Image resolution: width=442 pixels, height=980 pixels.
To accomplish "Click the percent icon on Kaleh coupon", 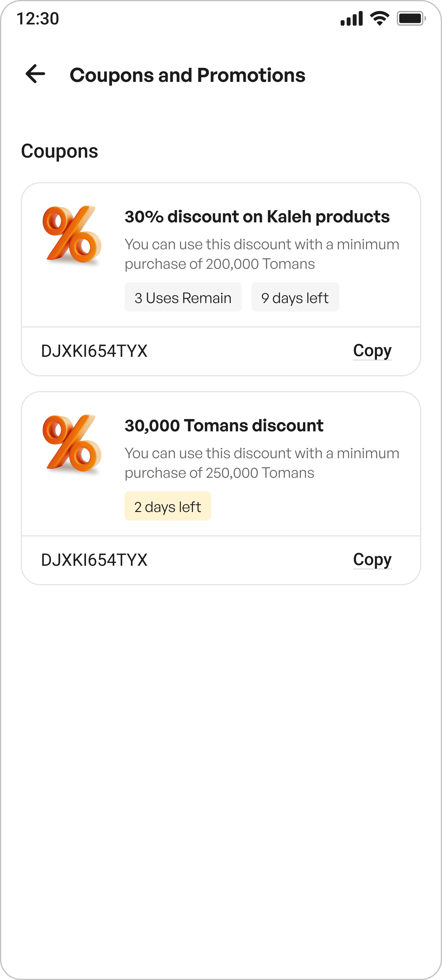I will click(72, 235).
